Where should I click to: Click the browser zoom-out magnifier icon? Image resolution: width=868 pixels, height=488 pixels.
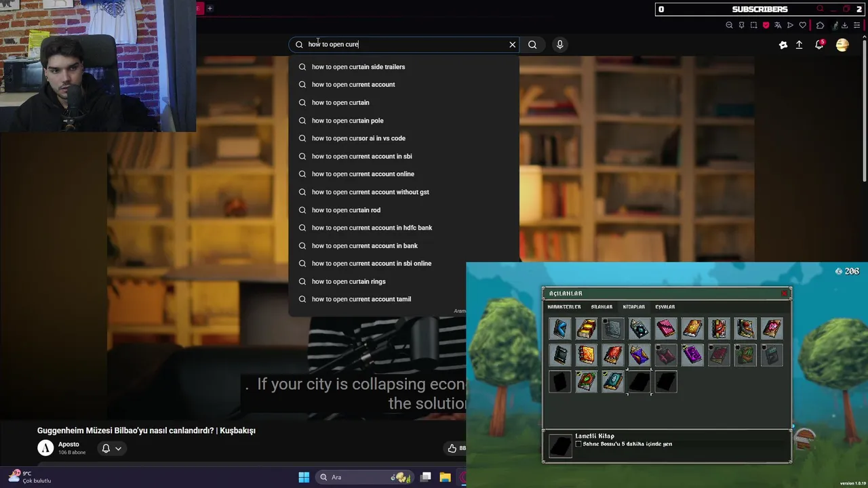point(729,25)
